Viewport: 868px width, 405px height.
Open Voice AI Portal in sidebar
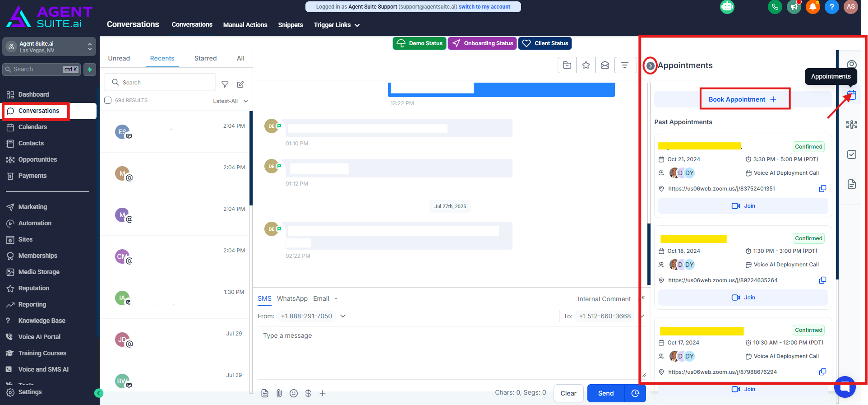(39, 337)
